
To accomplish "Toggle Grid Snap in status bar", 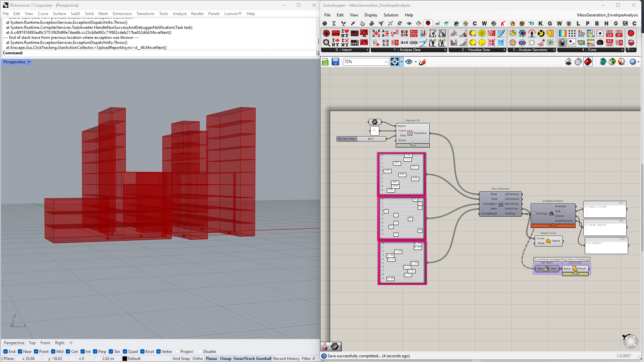I will pyautogui.click(x=181, y=359).
